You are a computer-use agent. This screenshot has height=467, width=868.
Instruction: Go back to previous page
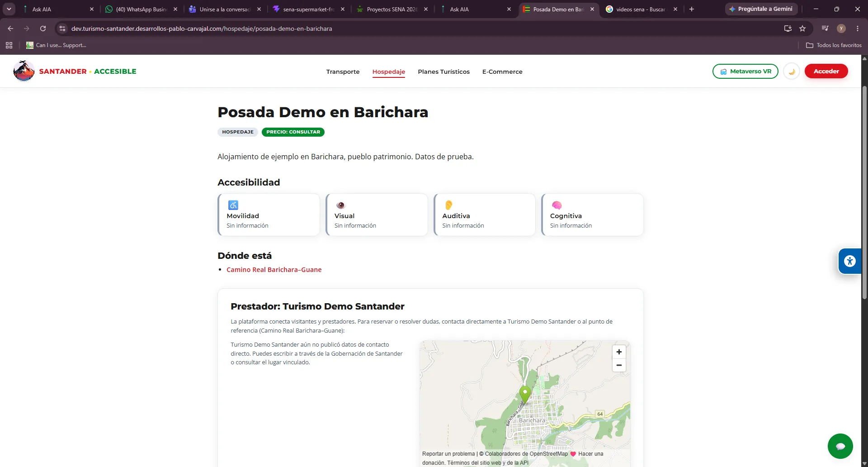click(10, 29)
